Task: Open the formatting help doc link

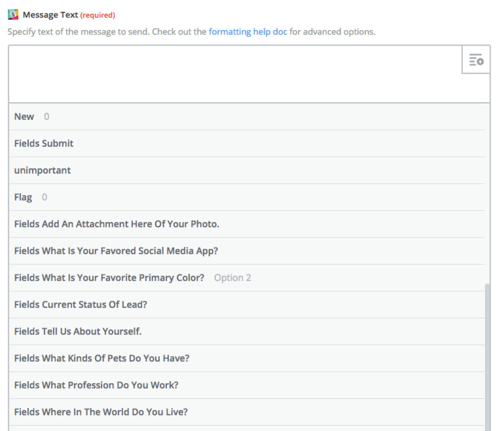Action: point(248,32)
